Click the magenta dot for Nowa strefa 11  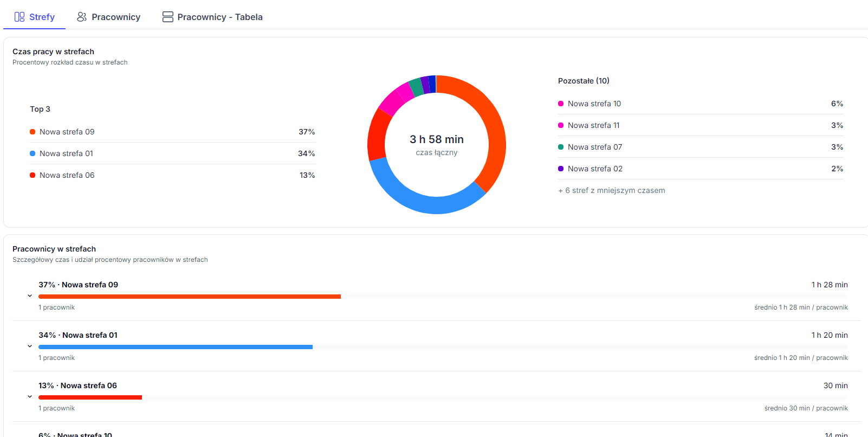pos(561,125)
